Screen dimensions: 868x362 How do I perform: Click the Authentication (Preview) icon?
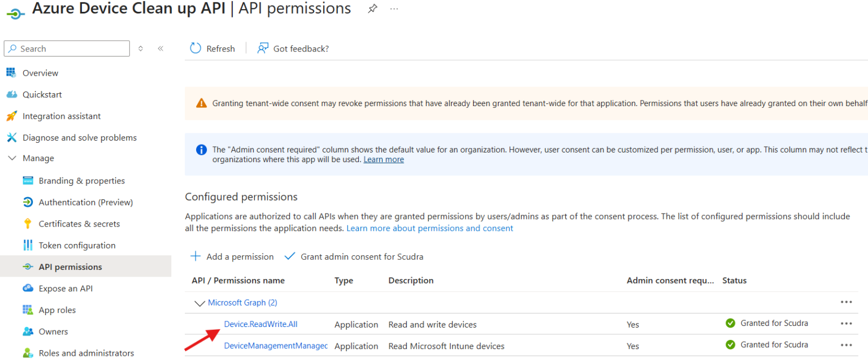[28, 202]
